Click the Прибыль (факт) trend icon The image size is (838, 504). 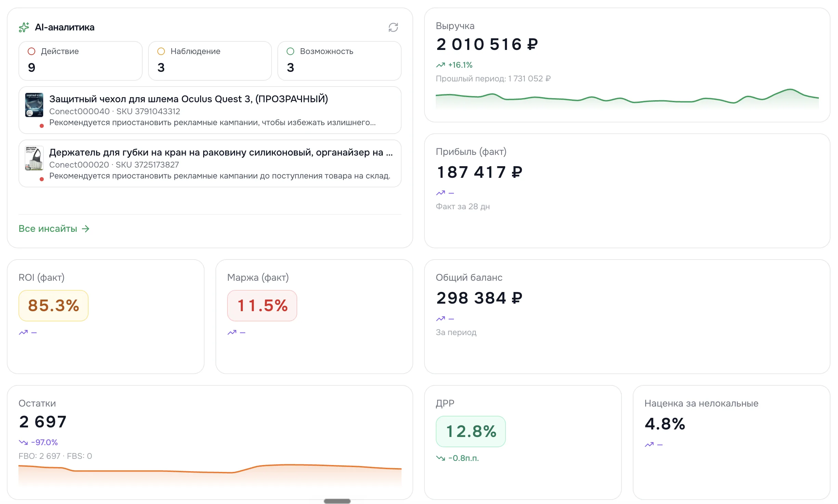(440, 193)
